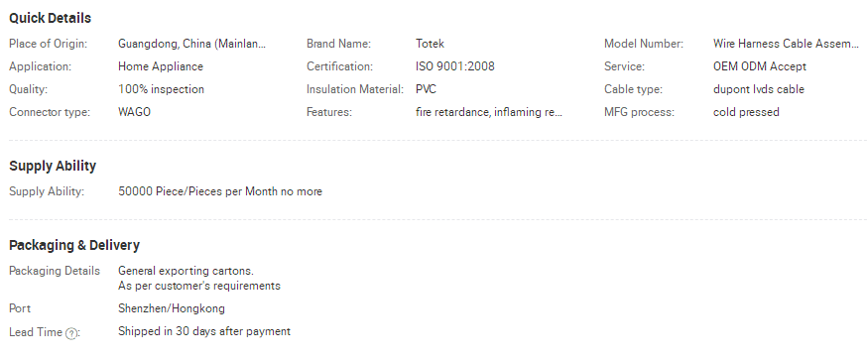Click the truncated Place of Origin value
Viewport: 868px width, 359px height.
(x=192, y=44)
